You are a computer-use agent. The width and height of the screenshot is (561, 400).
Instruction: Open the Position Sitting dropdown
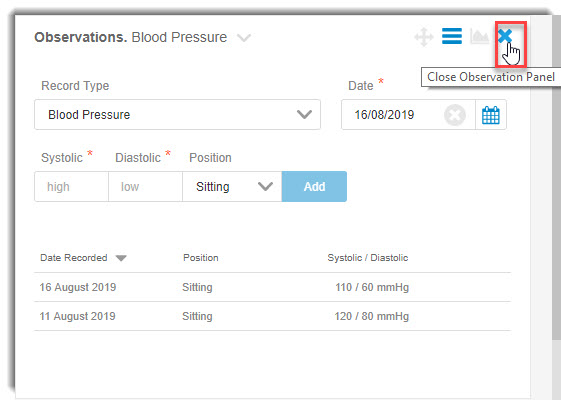coord(232,186)
